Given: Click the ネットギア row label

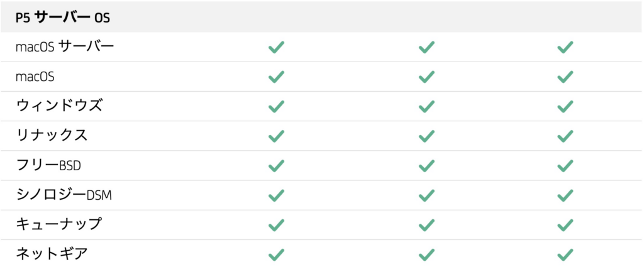Looking at the screenshot, I should (x=52, y=254).
